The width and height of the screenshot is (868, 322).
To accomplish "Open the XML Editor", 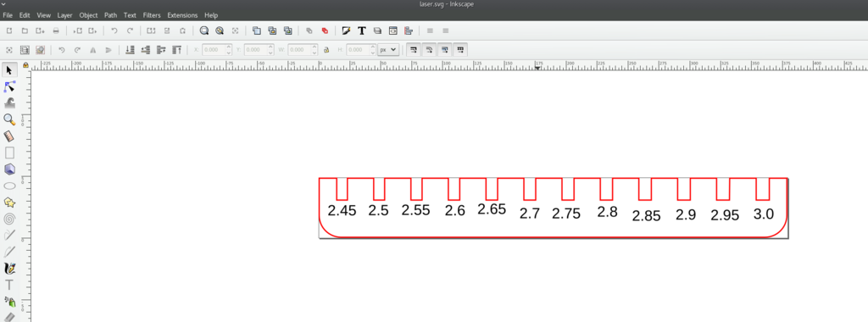I will tap(393, 31).
